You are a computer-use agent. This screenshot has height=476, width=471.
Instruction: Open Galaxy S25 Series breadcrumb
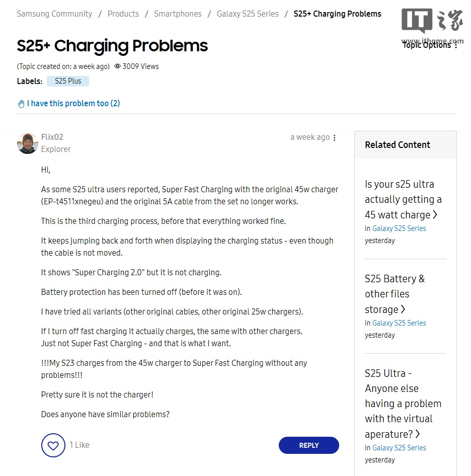coord(248,14)
